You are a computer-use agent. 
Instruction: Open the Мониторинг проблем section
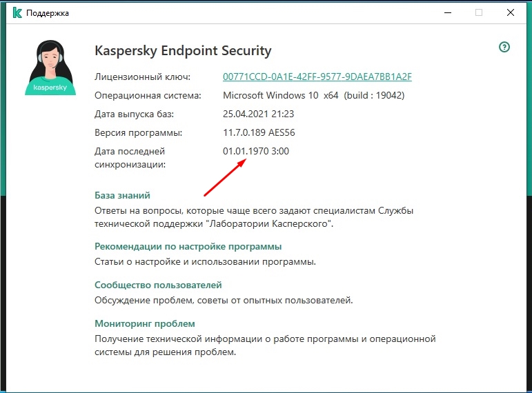click(x=144, y=323)
